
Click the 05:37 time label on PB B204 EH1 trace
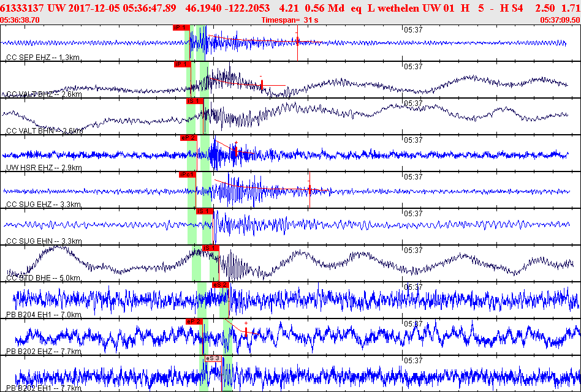413,287
